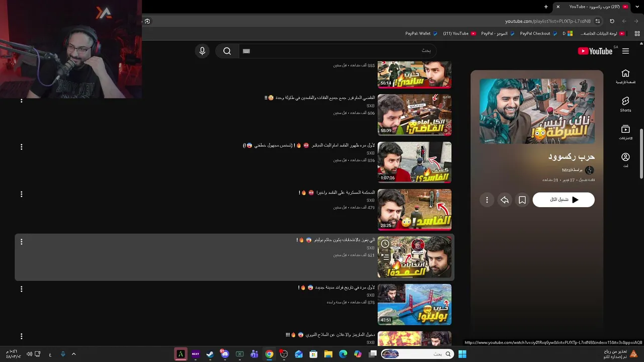
Task: Open more options for the 479K-views video
Action: click(21, 194)
